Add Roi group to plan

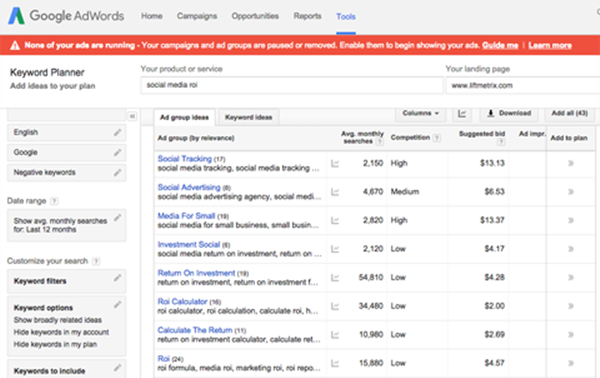[571, 363]
